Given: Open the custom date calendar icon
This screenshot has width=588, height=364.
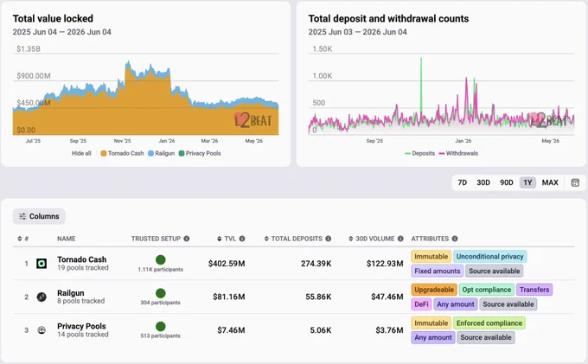Looking at the screenshot, I should click(575, 182).
